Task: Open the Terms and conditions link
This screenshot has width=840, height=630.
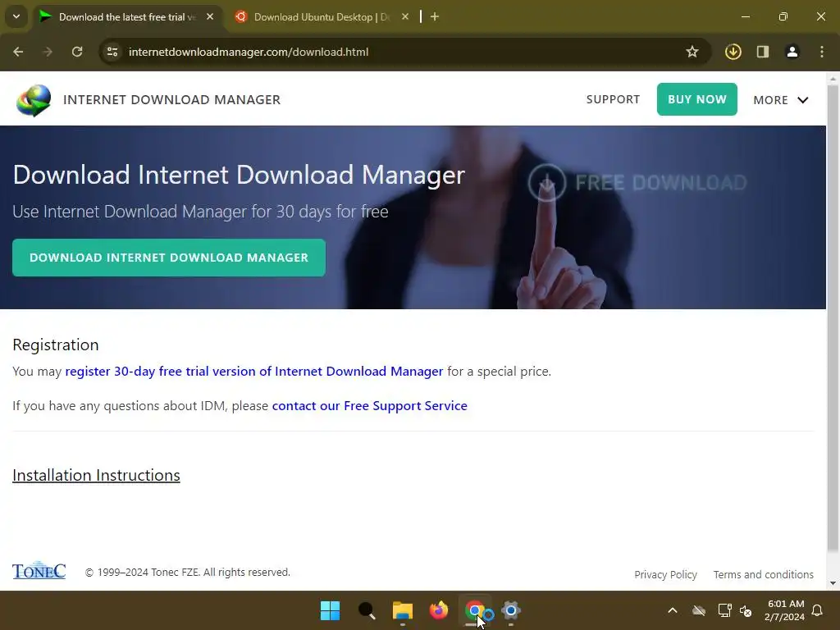Action: [764, 574]
